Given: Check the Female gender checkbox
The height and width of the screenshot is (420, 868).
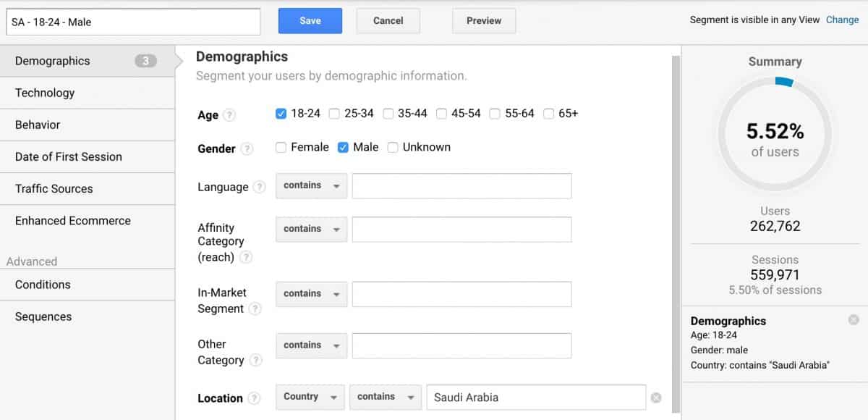Looking at the screenshot, I should pyautogui.click(x=281, y=147).
